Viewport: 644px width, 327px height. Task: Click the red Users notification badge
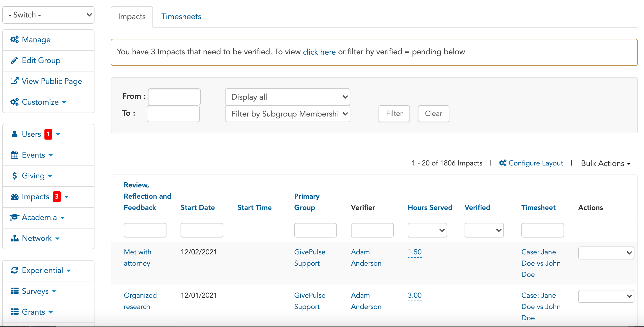pos(48,134)
